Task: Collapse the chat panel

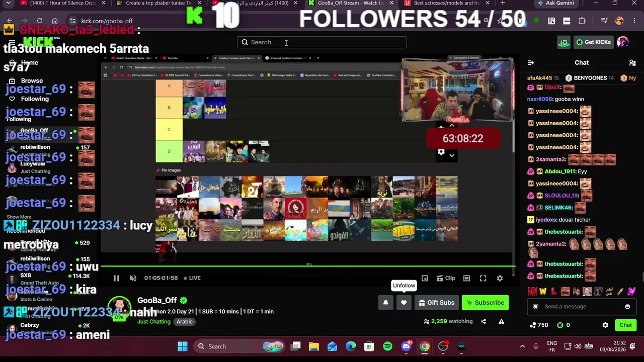Action: (x=530, y=63)
